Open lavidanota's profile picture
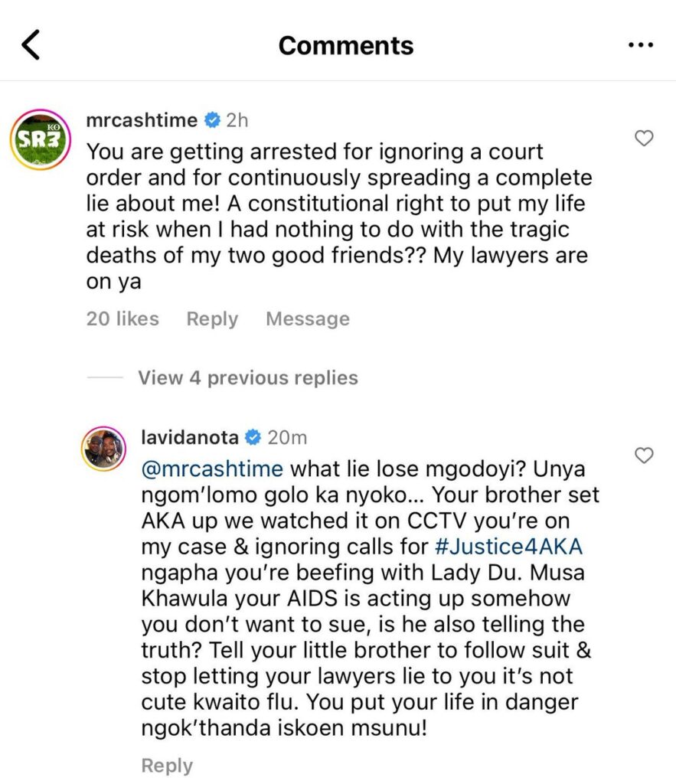Image resolution: width=676 pixels, height=784 pixels. pyautogui.click(x=103, y=447)
